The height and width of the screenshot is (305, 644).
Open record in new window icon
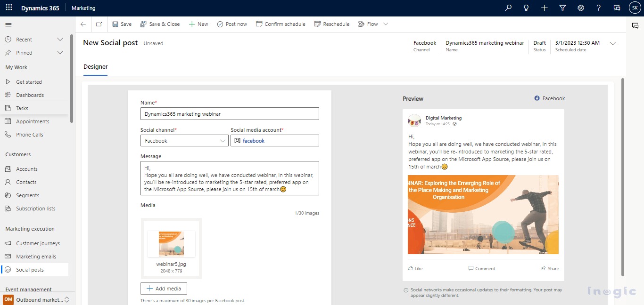(x=99, y=24)
